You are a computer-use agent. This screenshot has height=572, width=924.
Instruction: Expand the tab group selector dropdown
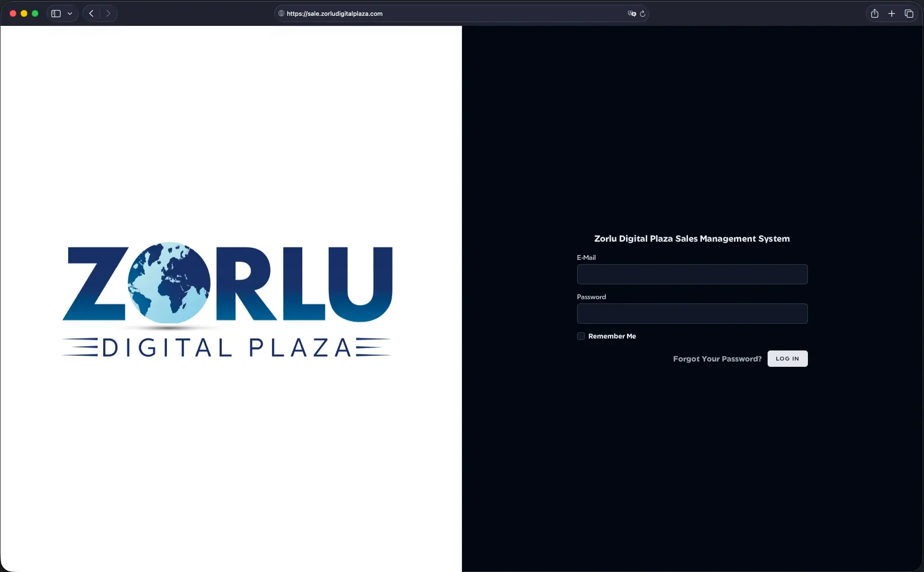70,13
